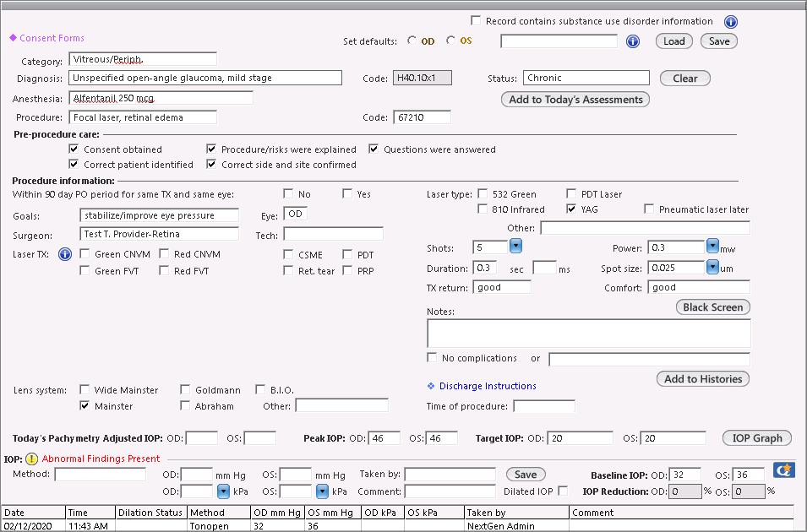Image resolution: width=807 pixels, height=532 pixels.
Task: Click the Clear button
Action: [x=685, y=79]
